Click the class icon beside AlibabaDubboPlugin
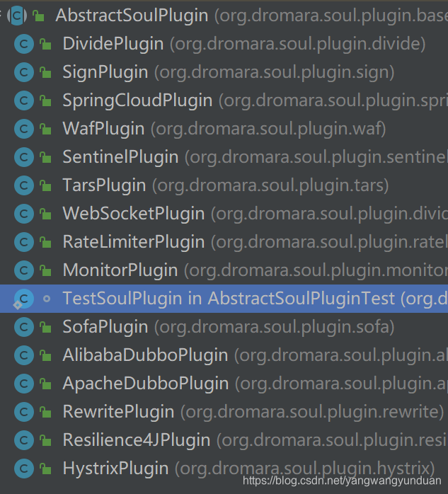The image size is (448, 494). (x=24, y=355)
